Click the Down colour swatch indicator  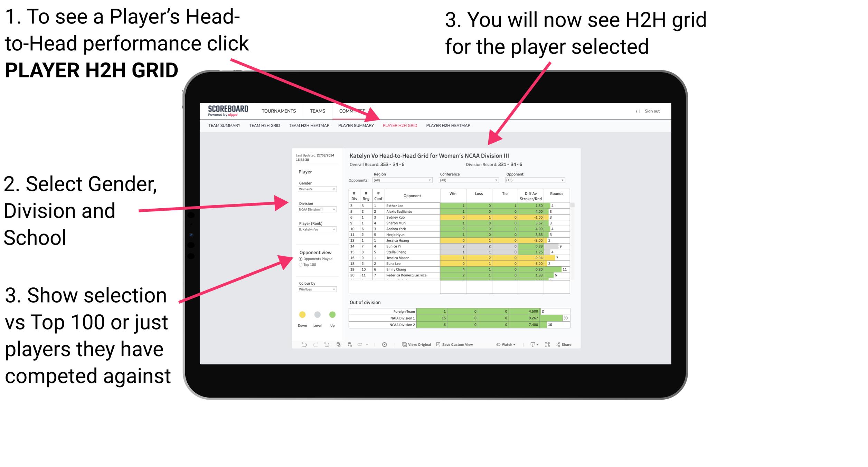pyautogui.click(x=302, y=315)
